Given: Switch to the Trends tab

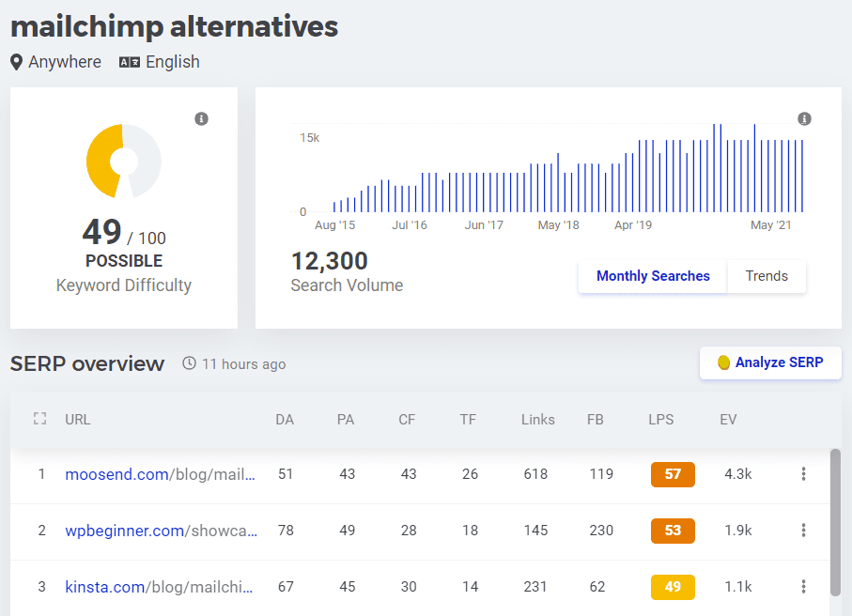Looking at the screenshot, I should pos(767,276).
